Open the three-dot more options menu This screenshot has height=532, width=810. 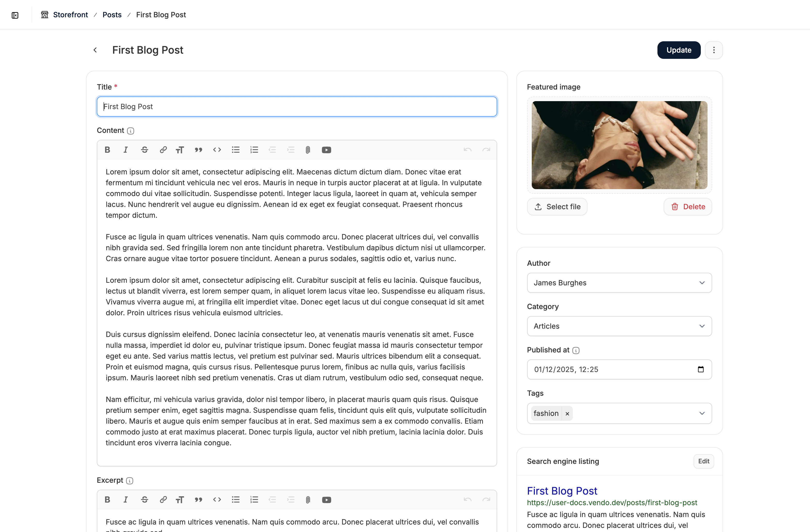[714, 50]
